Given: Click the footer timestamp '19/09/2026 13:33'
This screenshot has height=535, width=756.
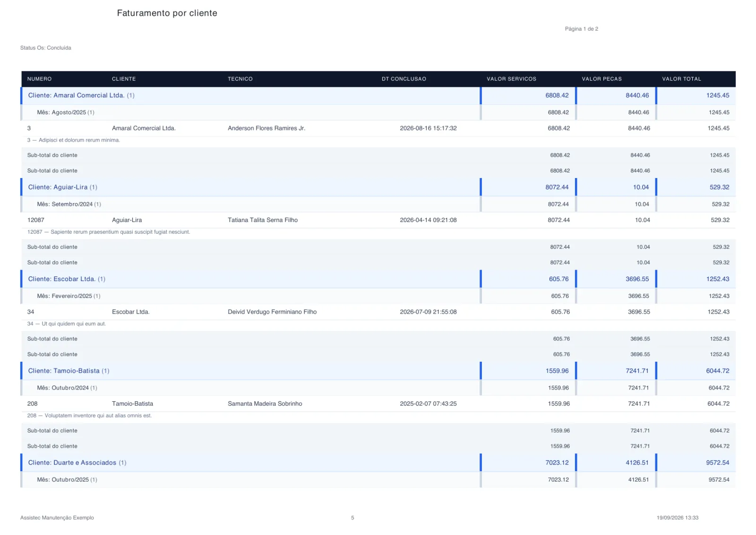Looking at the screenshot, I should [x=678, y=518].
